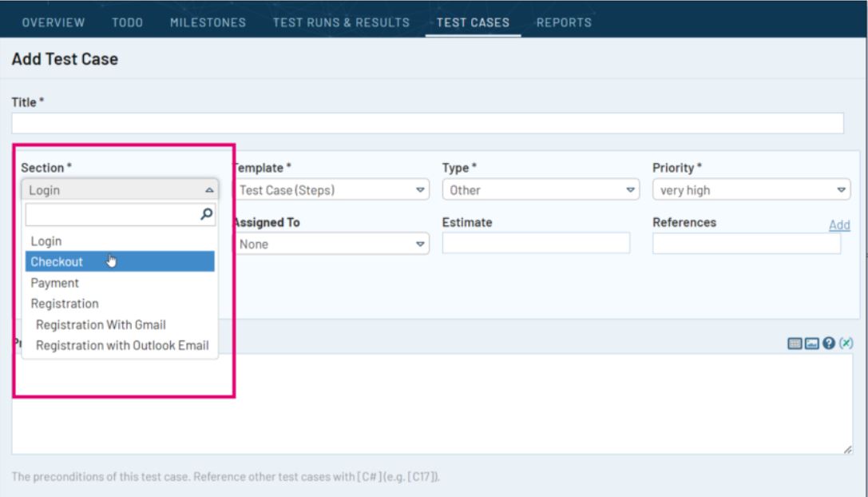Focus the Estimate text field
This screenshot has height=497, width=868.
[536, 244]
